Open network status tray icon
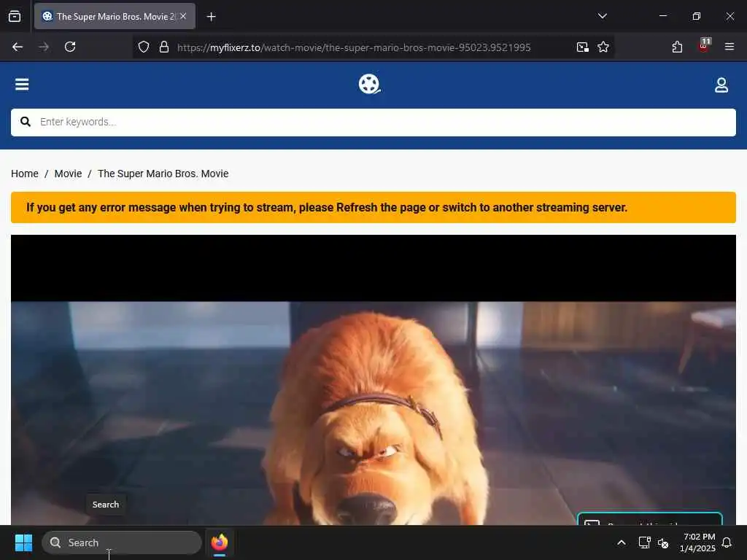The height and width of the screenshot is (560, 747). point(644,542)
